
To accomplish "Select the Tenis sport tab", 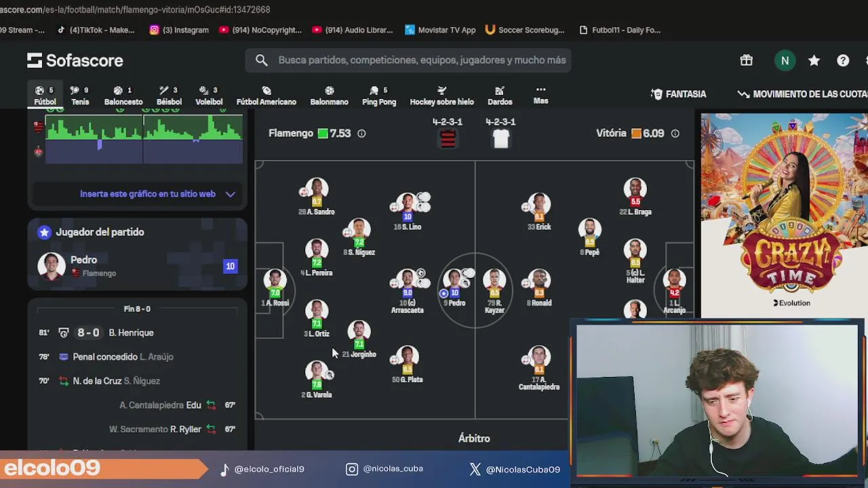I will tap(80, 96).
